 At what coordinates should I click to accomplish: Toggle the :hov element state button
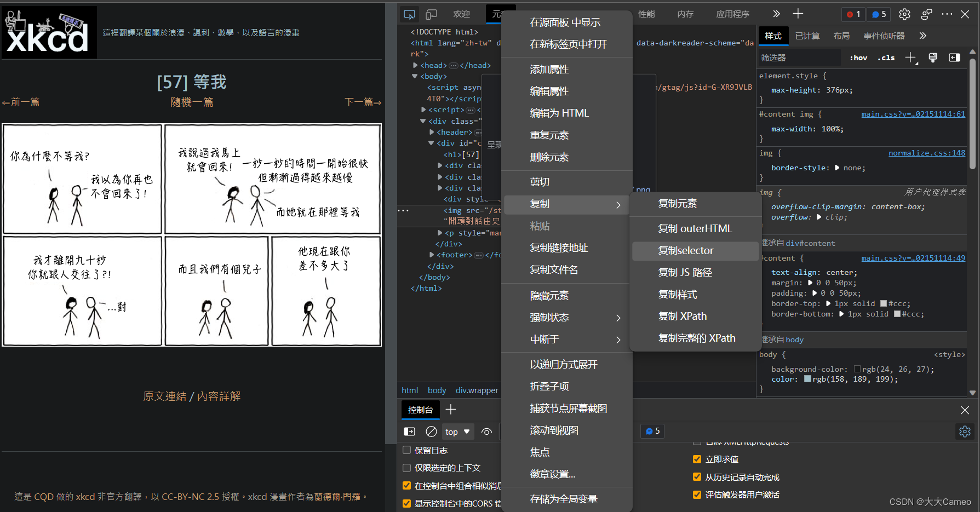coord(858,57)
